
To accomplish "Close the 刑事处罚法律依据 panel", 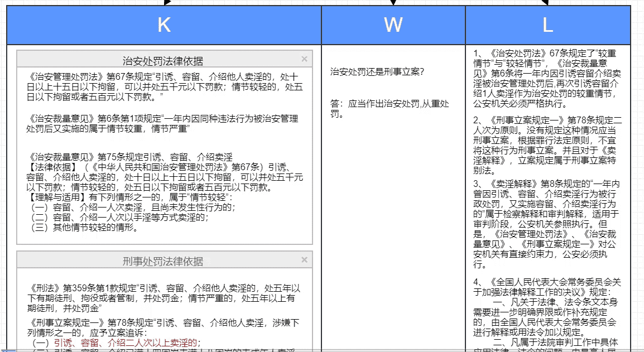I will pos(304,260).
